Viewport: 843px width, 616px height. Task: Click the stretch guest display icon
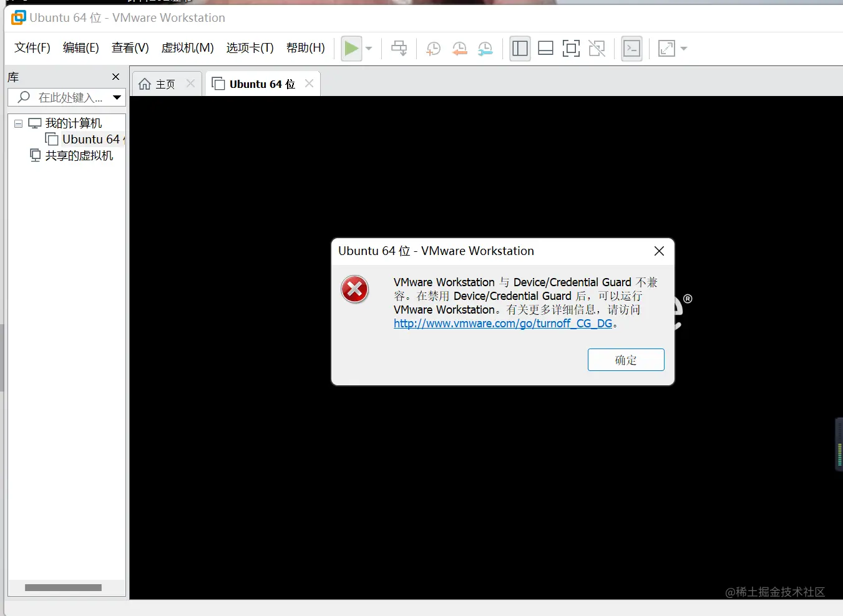[x=666, y=49]
